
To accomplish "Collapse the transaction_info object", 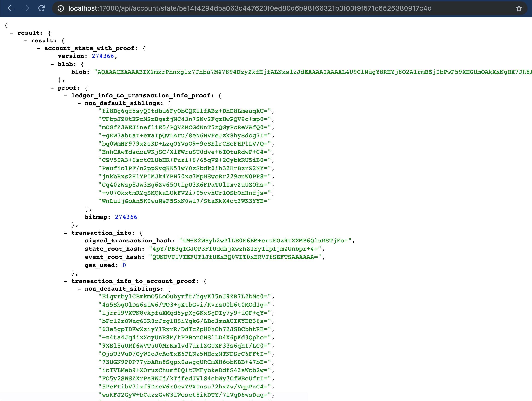I will click(x=66, y=233).
